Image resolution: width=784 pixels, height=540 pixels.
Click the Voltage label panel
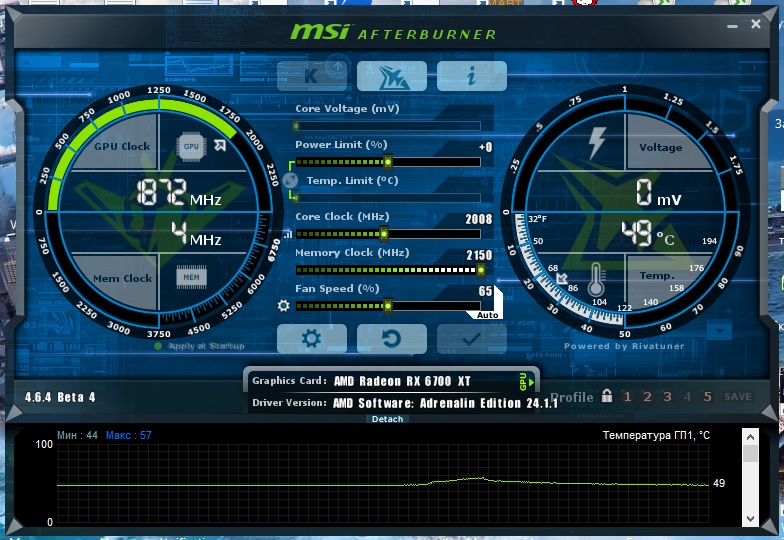pos(660,147)
